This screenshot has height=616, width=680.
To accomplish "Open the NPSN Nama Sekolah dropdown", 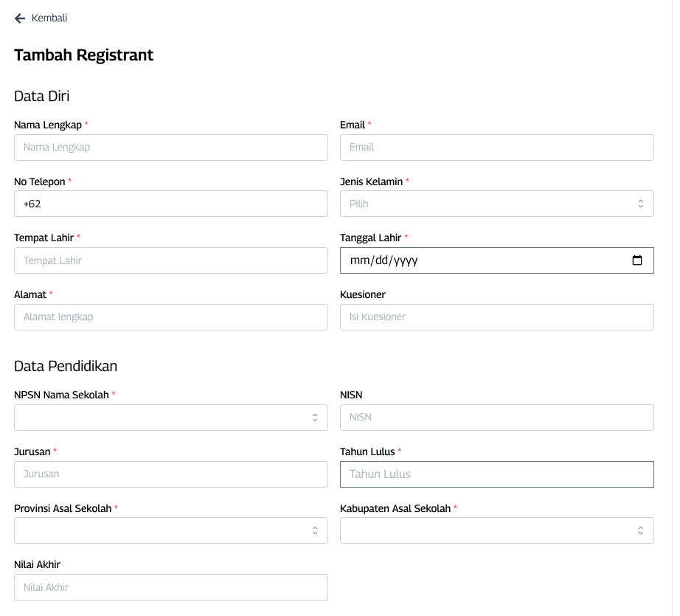I will pyautogui.click(x=170, y=417).
